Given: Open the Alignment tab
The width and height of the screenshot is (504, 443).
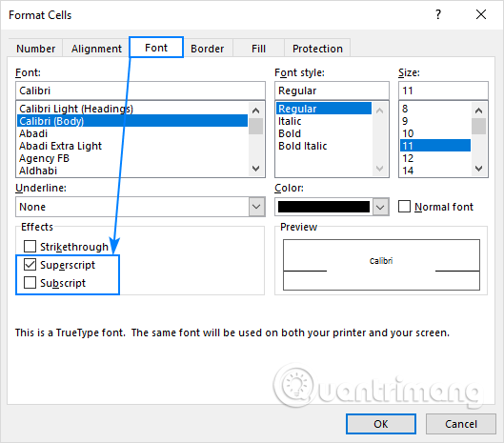Looking at the screenshot, I should 96,49.
